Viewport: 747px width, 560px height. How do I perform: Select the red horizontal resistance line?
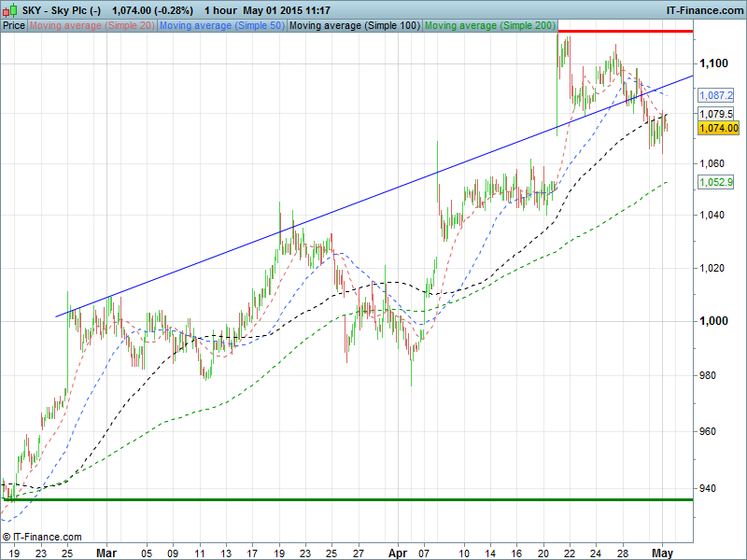click(x=624, y=31)
